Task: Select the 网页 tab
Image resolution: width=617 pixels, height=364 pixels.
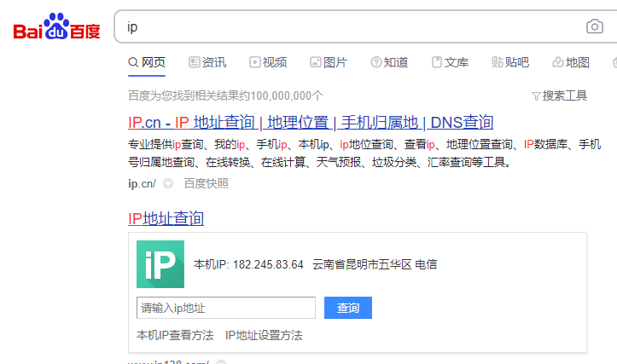Action: 147,62
